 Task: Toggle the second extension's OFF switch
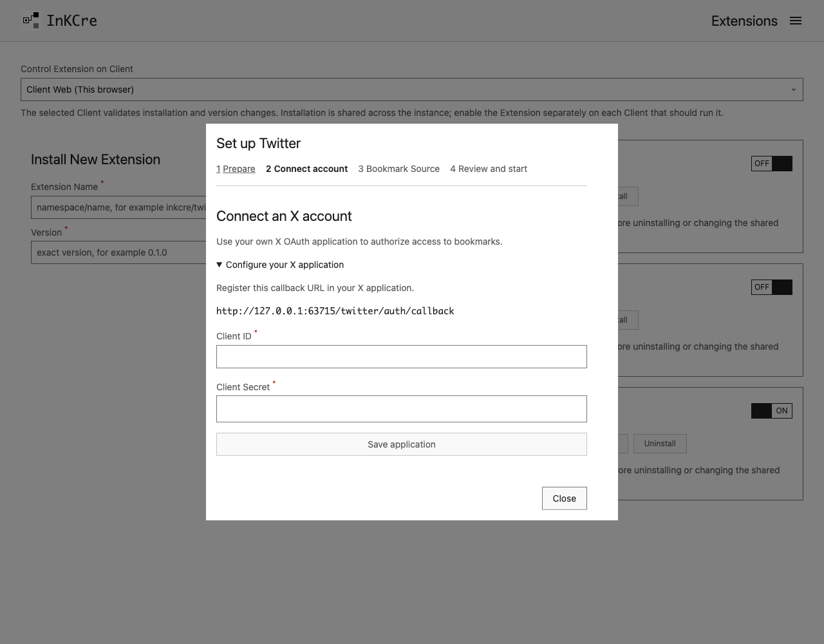click(x=772, y=287)
